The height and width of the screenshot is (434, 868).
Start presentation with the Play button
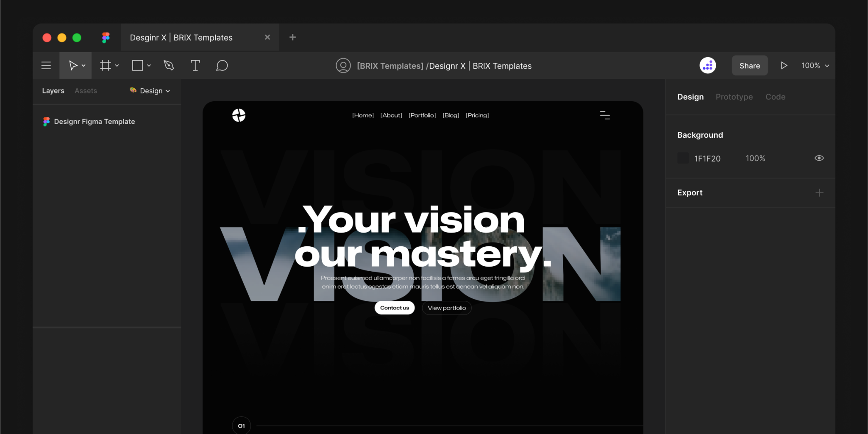pyautogui.click(x=784, y=65)
